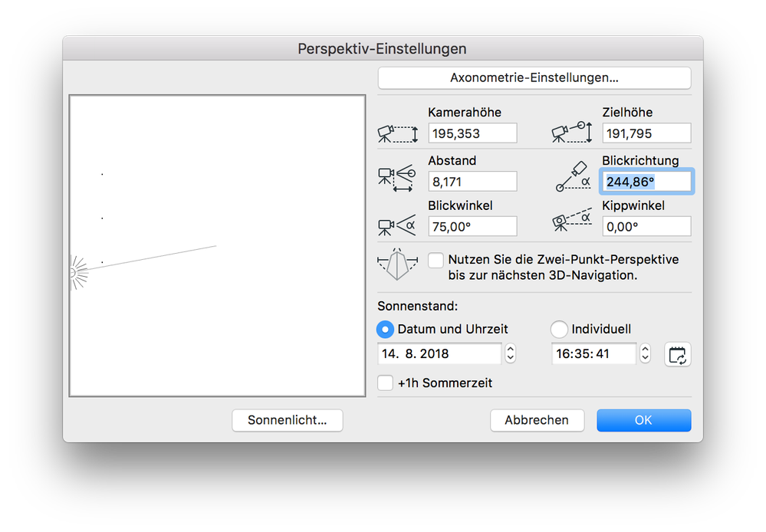
Task: Click the Perspektiv-Einstellungen title text
Action: coord(382,49)
